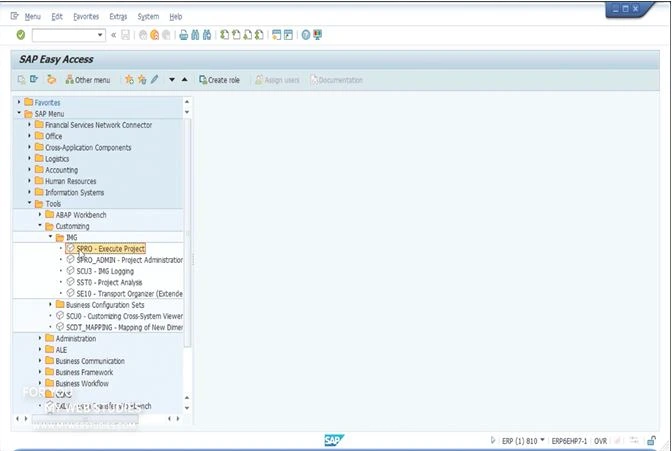Click the Documentation button

(336, 80)
